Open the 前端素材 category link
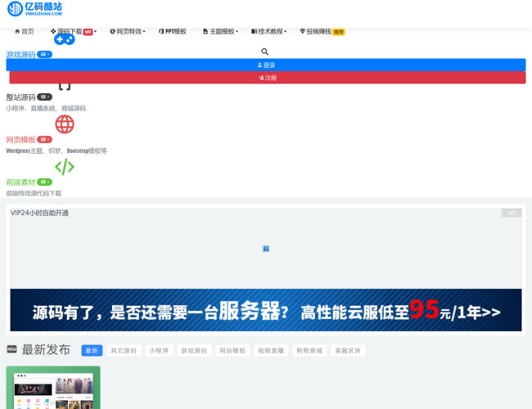The image size is (532, 409). (x=20, y=182)
